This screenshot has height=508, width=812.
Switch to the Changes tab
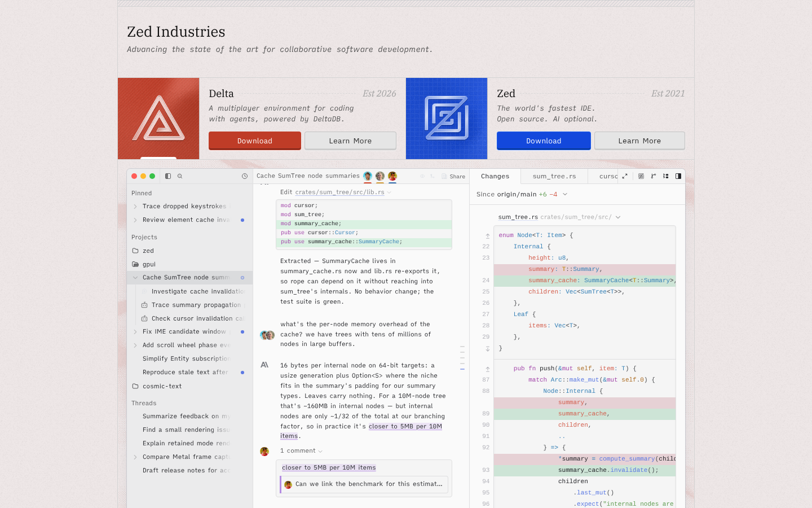pyautogui.click(x=495, y=176)
